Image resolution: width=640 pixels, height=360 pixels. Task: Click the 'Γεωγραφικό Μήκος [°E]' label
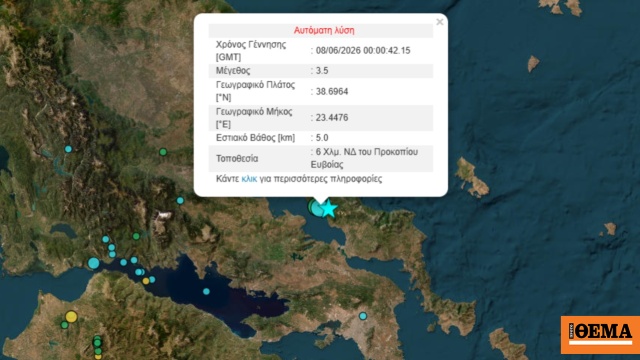(254, 118)
